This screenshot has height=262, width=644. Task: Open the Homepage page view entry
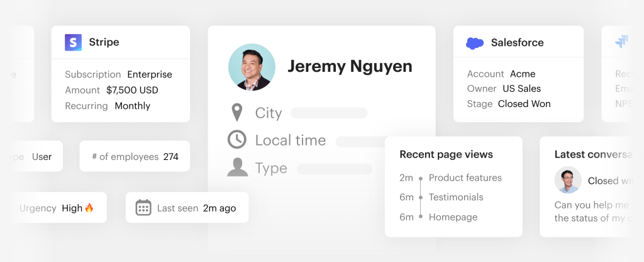point(453,217)
